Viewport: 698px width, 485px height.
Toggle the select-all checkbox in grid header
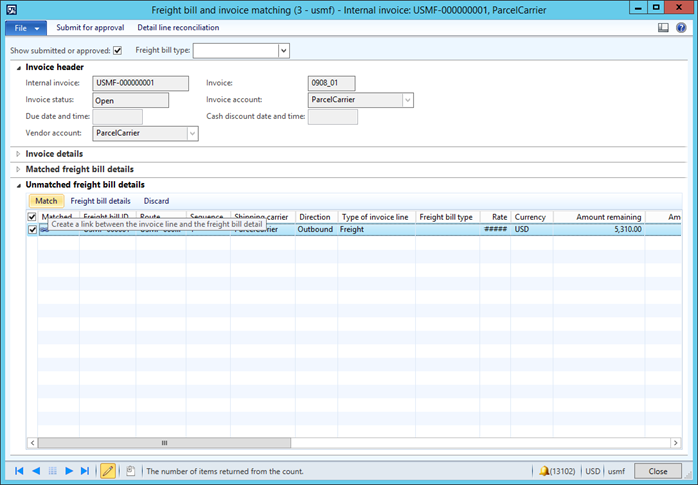pyautogui.click(x=32, y=217)
